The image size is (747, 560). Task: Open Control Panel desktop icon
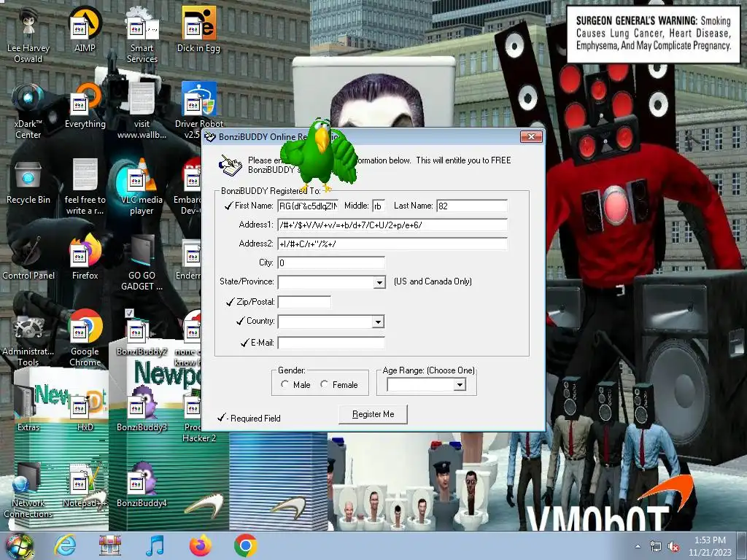point(28,257)
